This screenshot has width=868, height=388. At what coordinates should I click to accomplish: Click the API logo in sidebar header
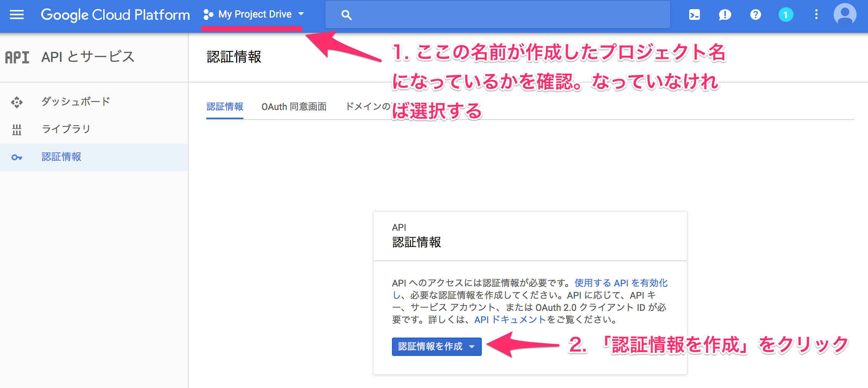pyautogui.click(x=17, y=57)
